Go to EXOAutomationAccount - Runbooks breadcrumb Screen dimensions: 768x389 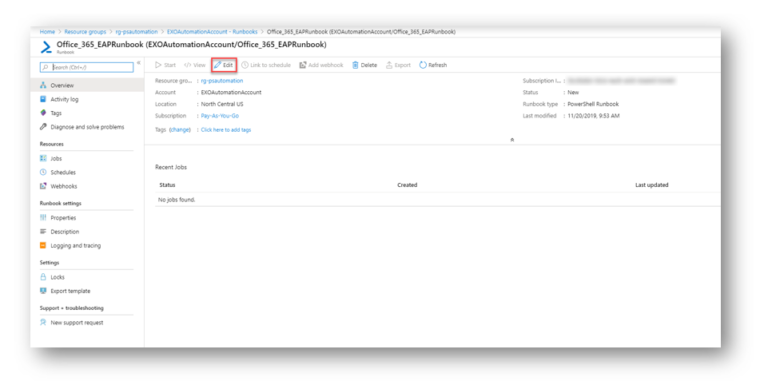coord(212,32)
